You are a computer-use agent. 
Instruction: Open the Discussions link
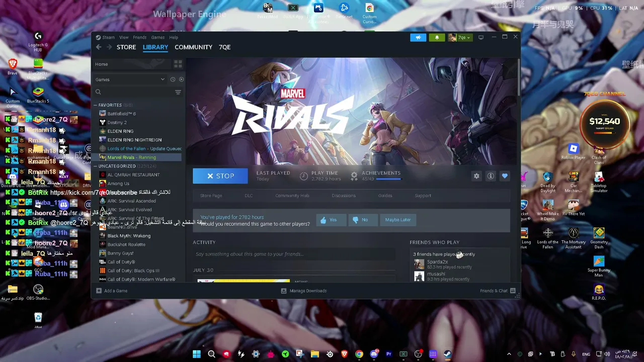pos(344,196)
